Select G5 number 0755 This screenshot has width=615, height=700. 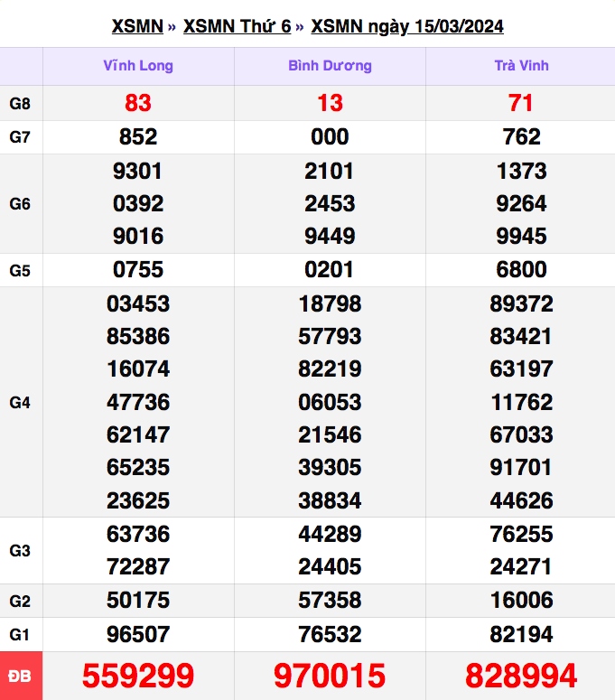pyautogui.click(x=138, y=270)
